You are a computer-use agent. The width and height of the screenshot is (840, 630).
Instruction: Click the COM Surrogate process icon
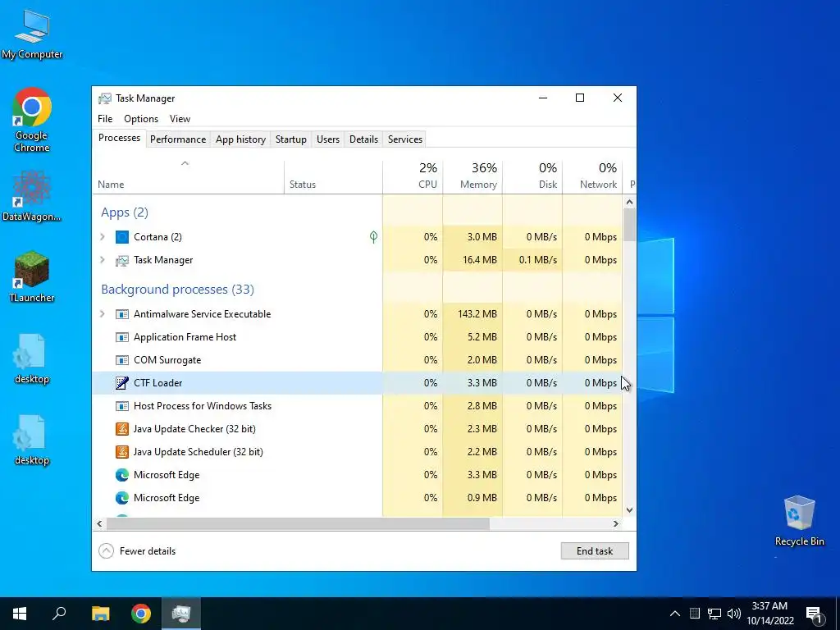point(122,361)
